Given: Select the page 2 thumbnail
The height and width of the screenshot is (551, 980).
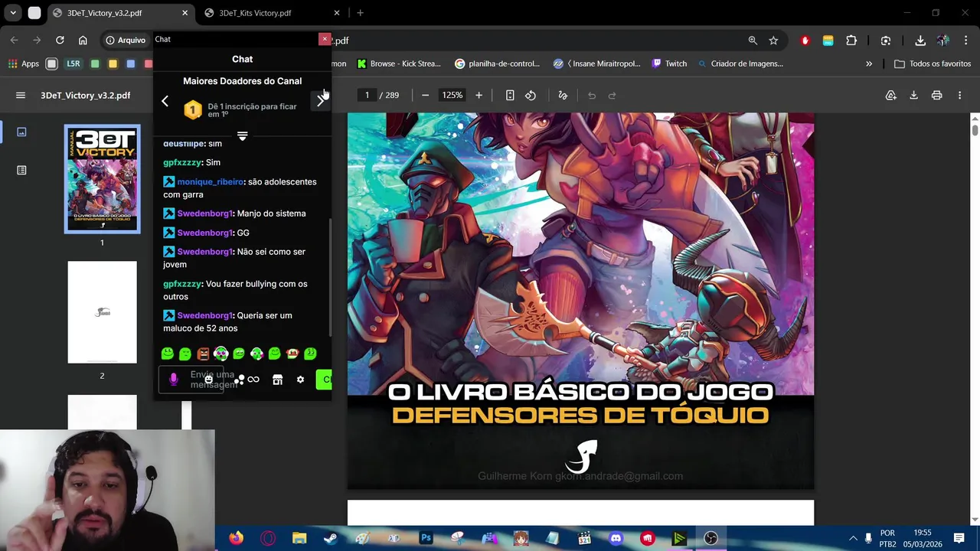Looking at the screenshot, I should click(102, 312).
